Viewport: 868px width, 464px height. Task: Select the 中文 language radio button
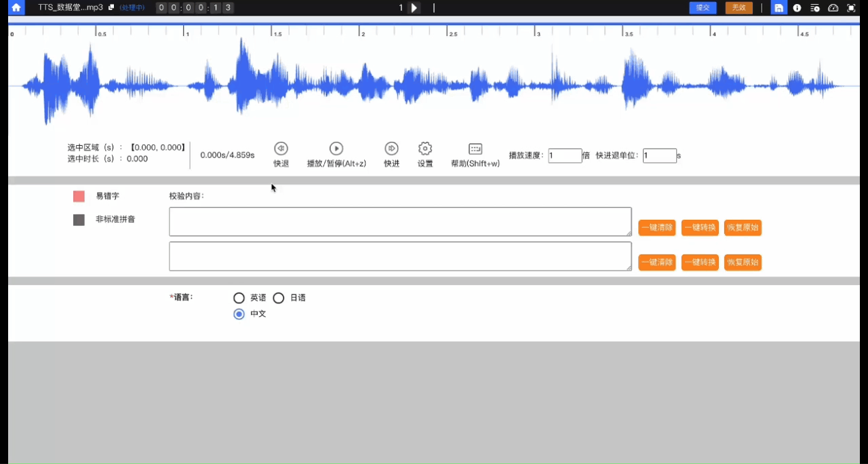239,314
